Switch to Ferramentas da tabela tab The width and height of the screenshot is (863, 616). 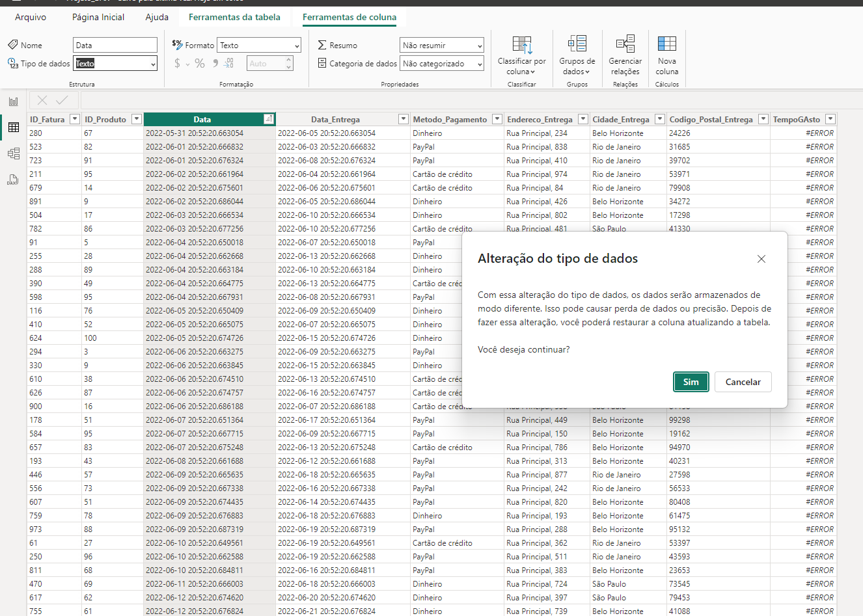pos(234,17)
